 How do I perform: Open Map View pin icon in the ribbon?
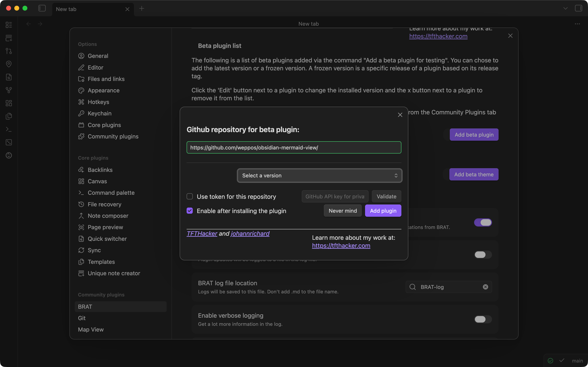click(x=9, y=64)
